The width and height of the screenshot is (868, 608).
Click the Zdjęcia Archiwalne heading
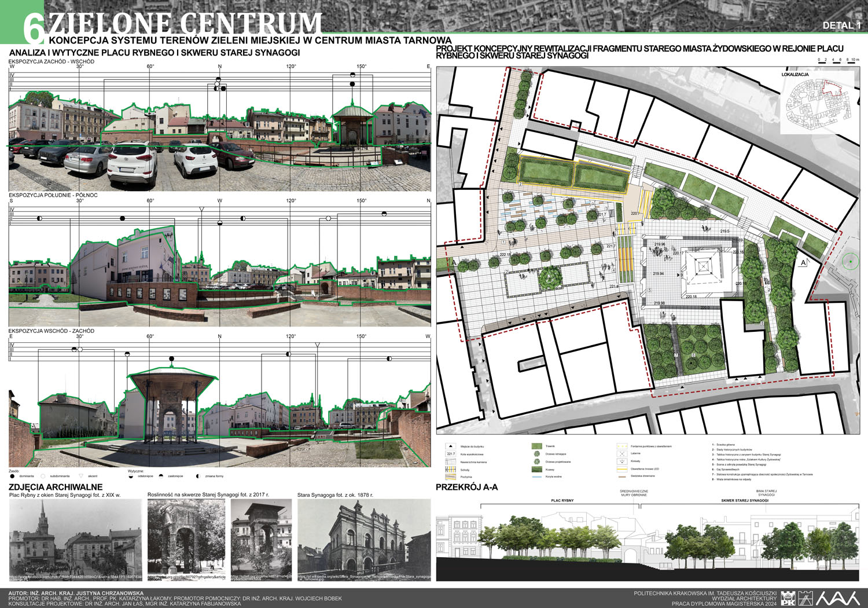coord(56,487)
